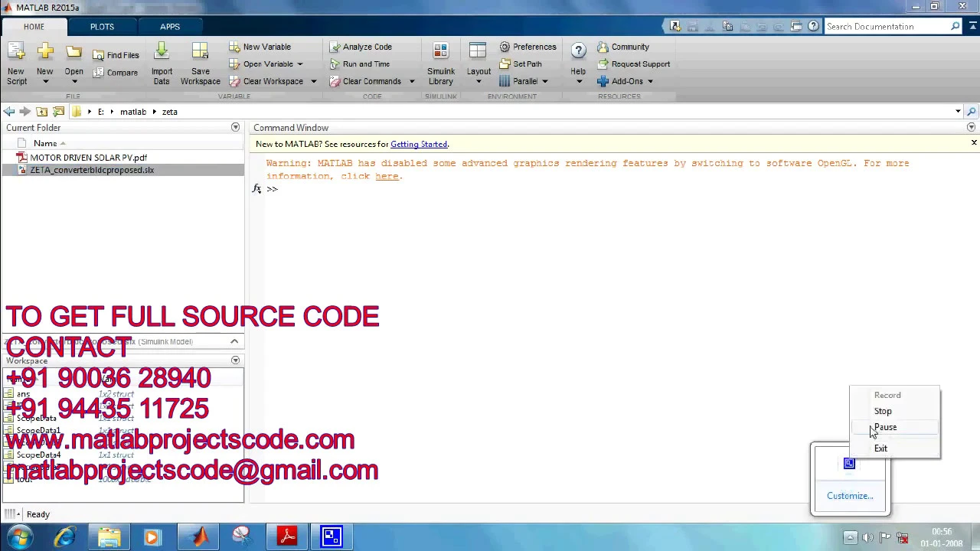The width and height of the screenshot is (980, 551).
Task: Open Command Window actions menu
Action: (x=971, y=128)
